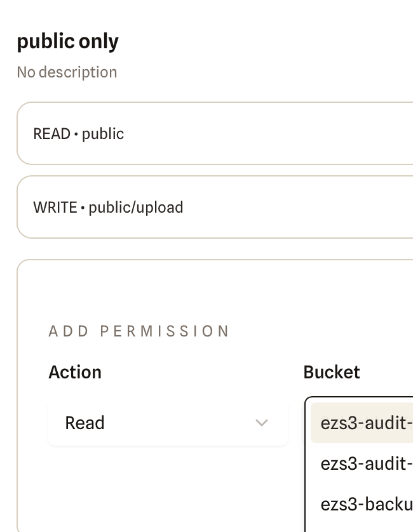Collapse the Action dropdown via its chevron
The height and width of the screenshot is (532, 413).
tap(262, 423)
